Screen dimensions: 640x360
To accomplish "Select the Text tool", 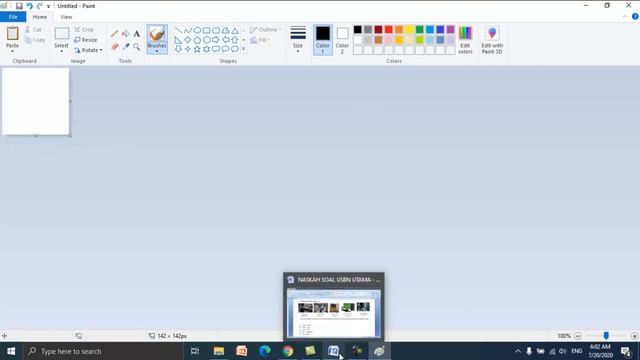I will (137, 34).
